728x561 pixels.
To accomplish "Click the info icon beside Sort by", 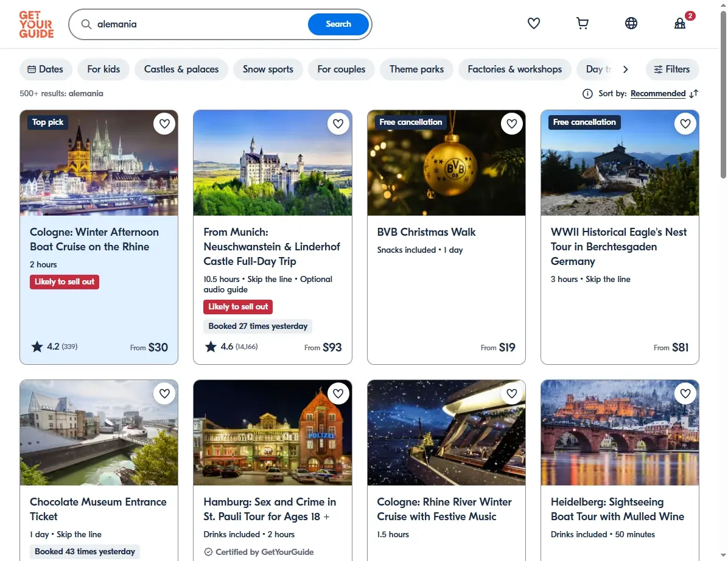I will click(587, 94).
